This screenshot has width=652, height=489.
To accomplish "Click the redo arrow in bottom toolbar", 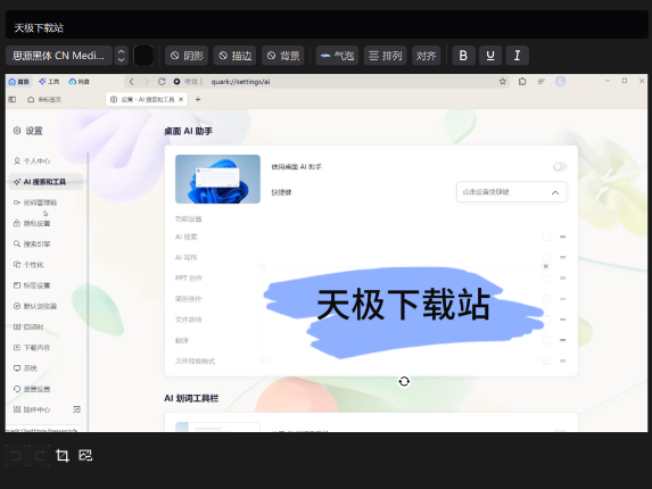I will click(x=39, y=456).
